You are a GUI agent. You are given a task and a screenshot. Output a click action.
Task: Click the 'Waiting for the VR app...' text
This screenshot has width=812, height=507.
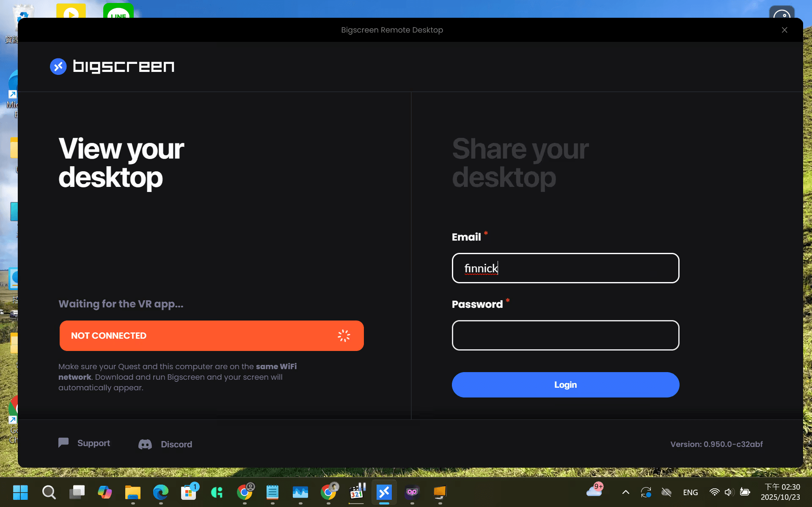tap(121, 304)
